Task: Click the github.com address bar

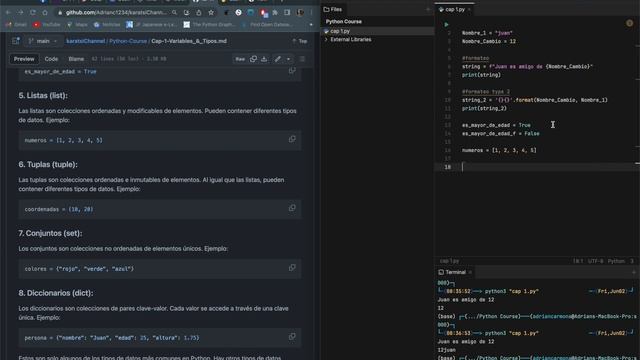Action: [116, 13]
